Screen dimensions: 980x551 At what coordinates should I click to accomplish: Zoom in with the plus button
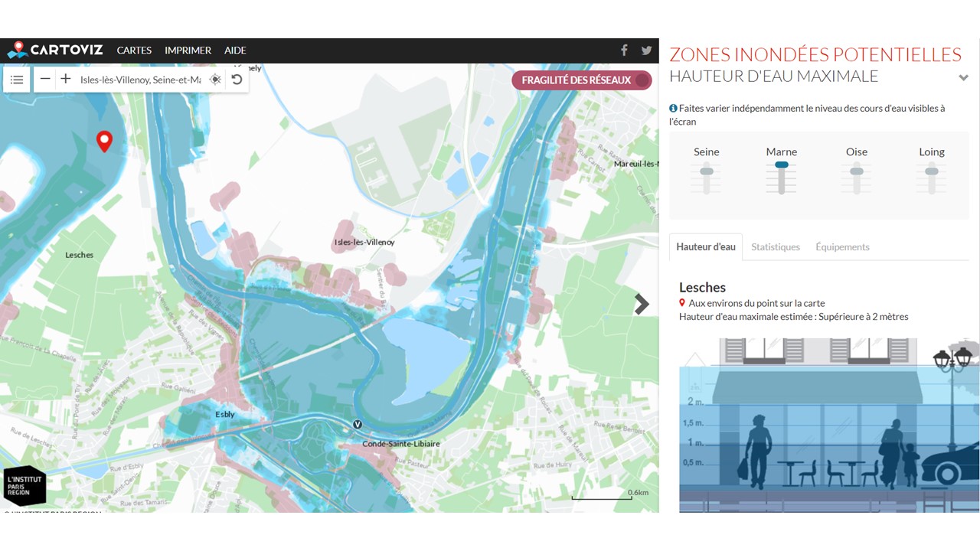[66, 79]
